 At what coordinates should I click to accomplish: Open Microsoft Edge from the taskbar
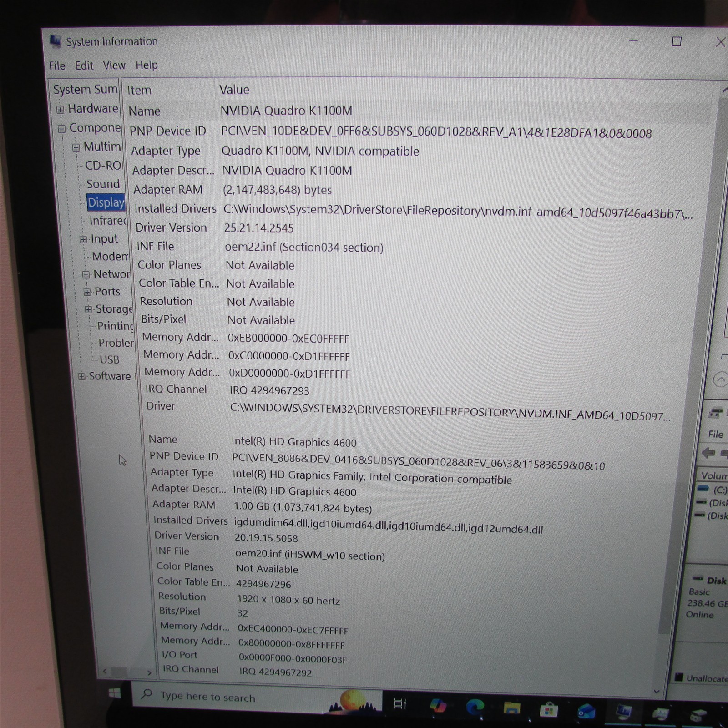475,708
